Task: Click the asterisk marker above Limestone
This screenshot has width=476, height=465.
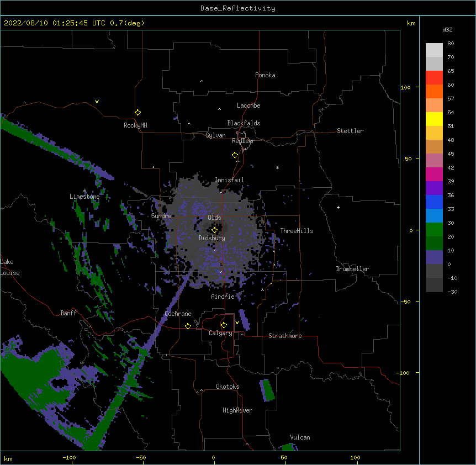Action: (x=85, y=191)
